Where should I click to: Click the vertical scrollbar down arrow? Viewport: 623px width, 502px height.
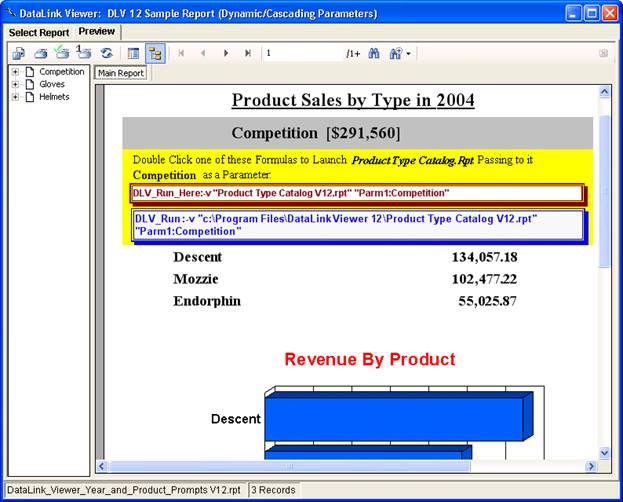tap(604, 453)
